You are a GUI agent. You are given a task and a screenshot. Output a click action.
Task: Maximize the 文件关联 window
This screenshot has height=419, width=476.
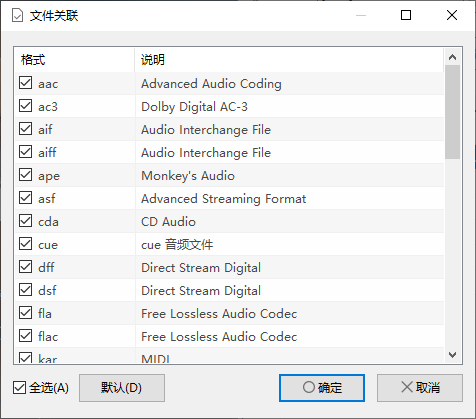406,15
